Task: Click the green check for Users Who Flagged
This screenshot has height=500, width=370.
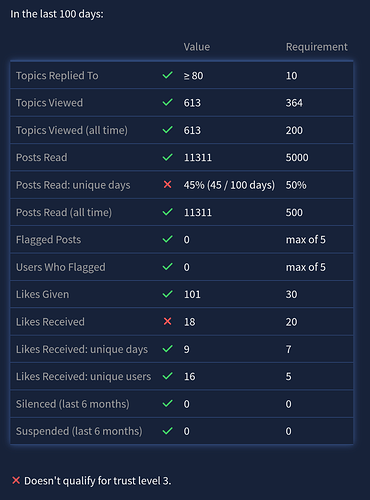Action: [167, 267]
